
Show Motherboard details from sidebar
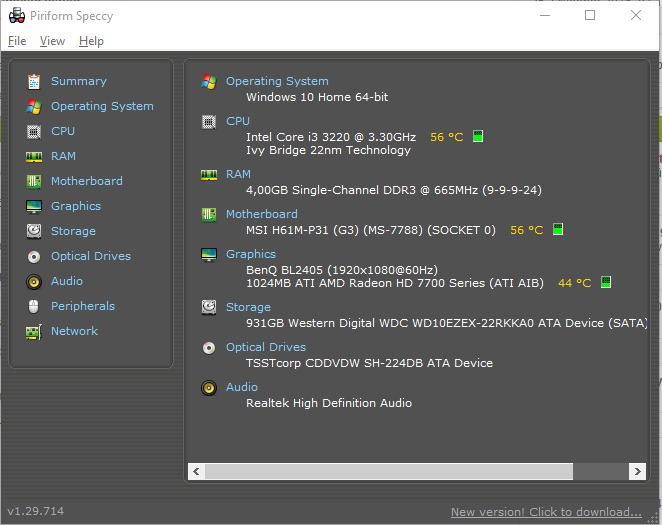pyautogui.click(x=87, y=181)
